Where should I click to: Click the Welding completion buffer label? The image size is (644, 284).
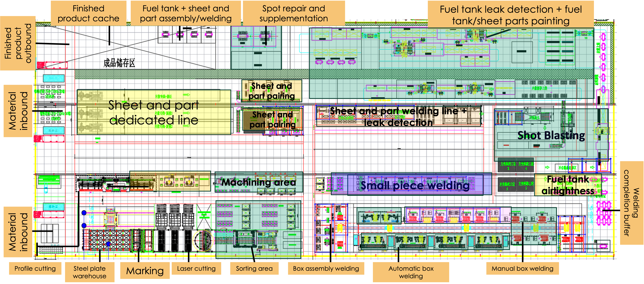coord(631,203)
